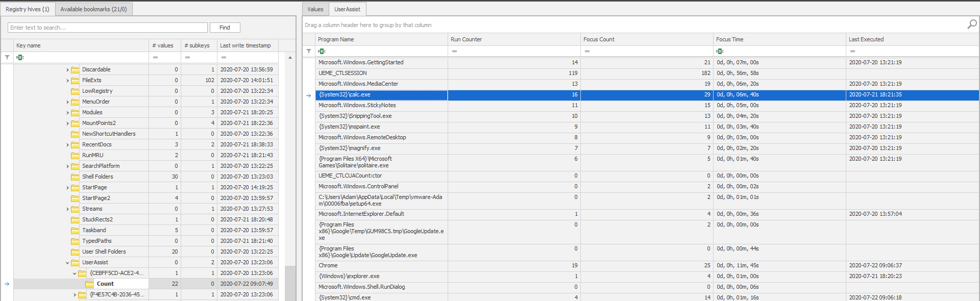Click the Key name filter operator icon
Viewport: 980px width, 301px height.
coord(20,57)
